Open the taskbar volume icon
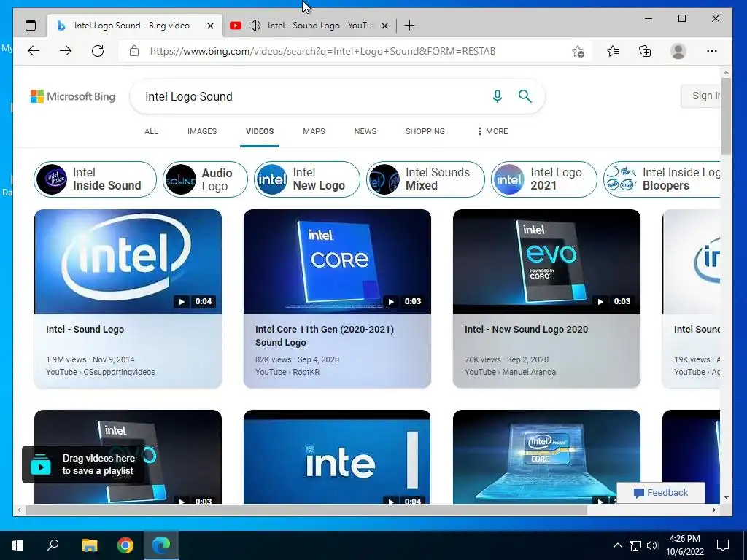The width and height of the screenshot is (747, 560). 652,545
